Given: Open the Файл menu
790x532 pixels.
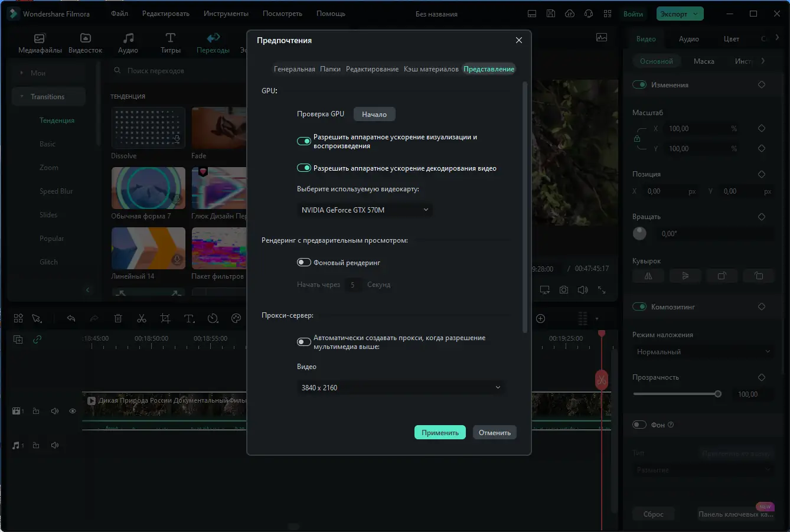Looking at the screenshot, I should (119, 14).
